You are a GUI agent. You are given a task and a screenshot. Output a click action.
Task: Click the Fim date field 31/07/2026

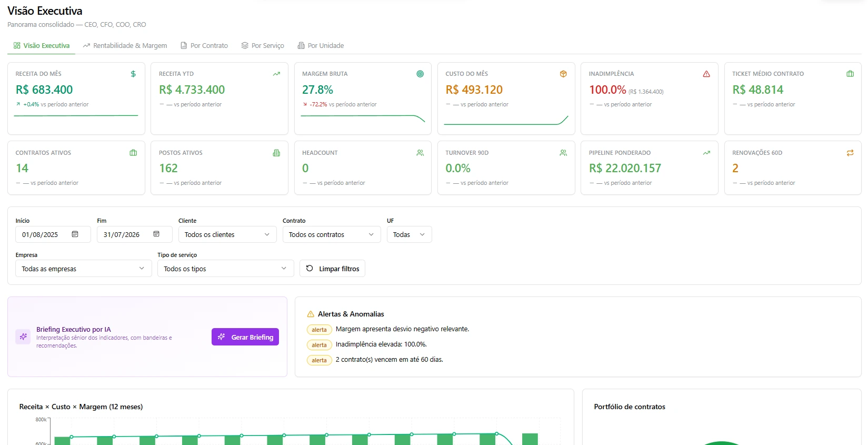pos(135,234)
